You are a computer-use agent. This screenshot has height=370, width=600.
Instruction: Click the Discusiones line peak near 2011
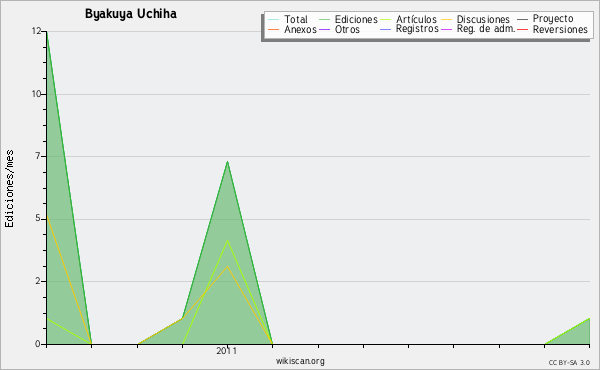[227, 266]
